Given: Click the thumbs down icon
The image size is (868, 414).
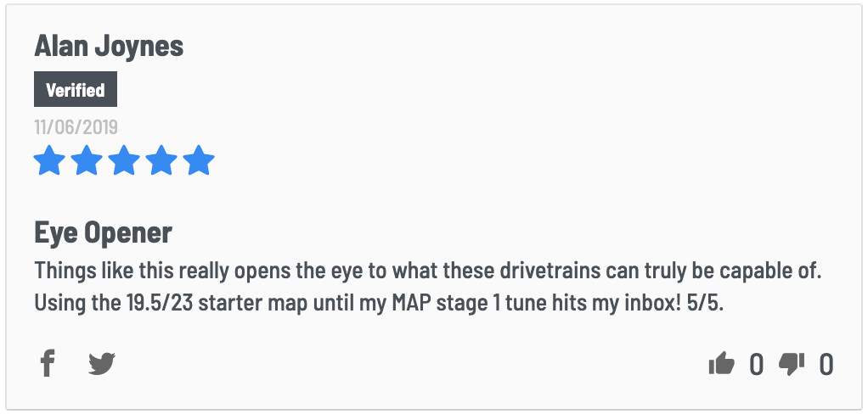Looking at the screenshot, I should pyautogui.click(x=792, y=364).
